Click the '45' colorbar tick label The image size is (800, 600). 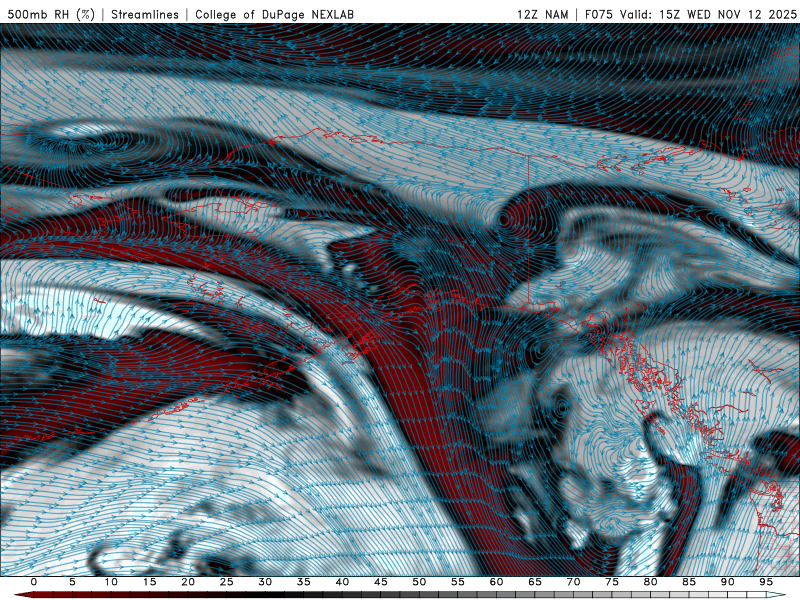pos(381,582)
